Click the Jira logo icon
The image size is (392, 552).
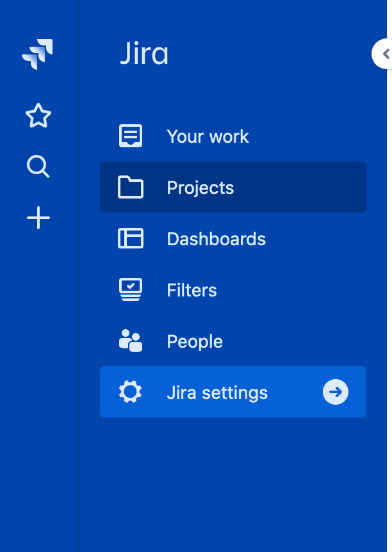point(37,54)
